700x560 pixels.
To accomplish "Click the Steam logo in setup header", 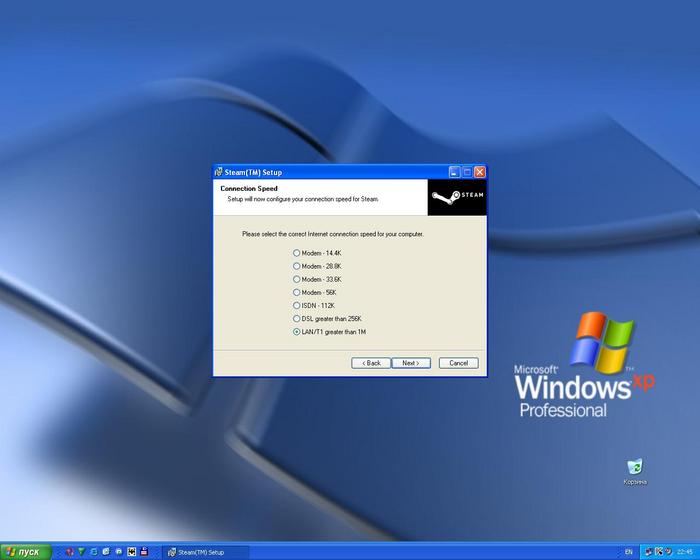I will pos(457,197).
